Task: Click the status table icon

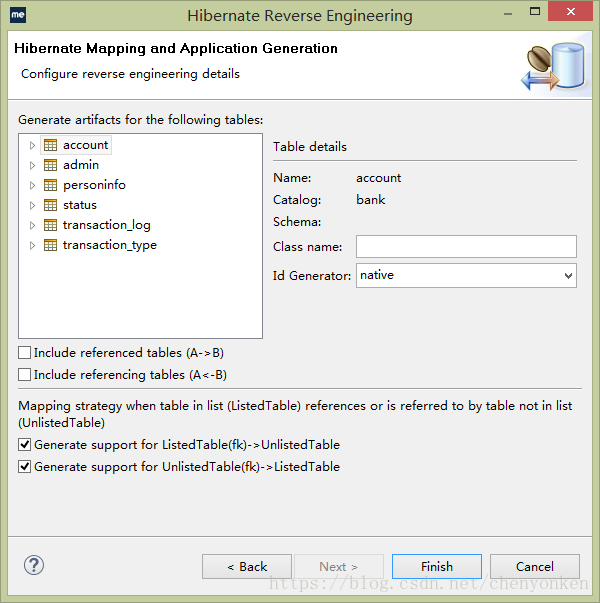Action: (x=50, y=205)
